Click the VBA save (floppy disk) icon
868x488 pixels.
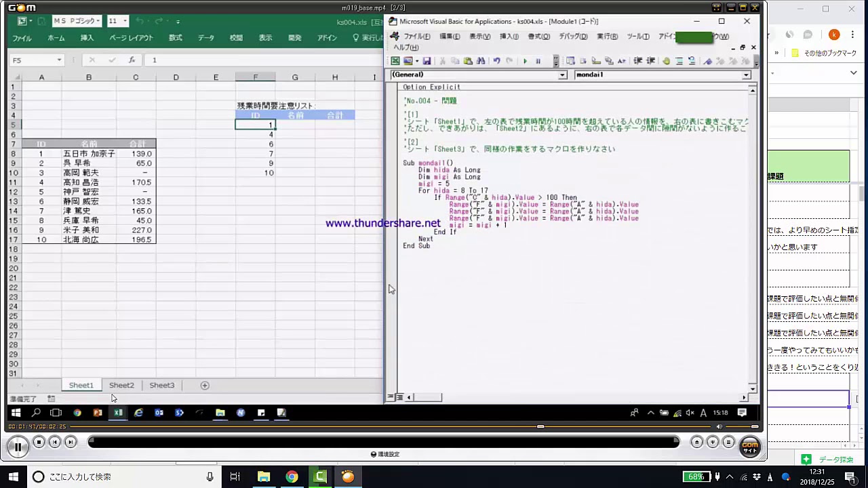click(x=427, y=61)
